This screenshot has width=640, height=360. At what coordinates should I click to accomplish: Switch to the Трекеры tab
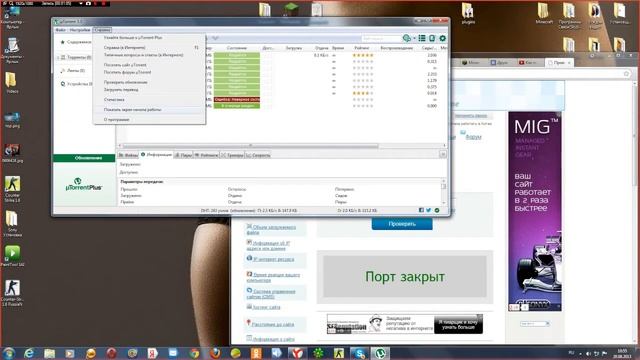coord(232,155)
